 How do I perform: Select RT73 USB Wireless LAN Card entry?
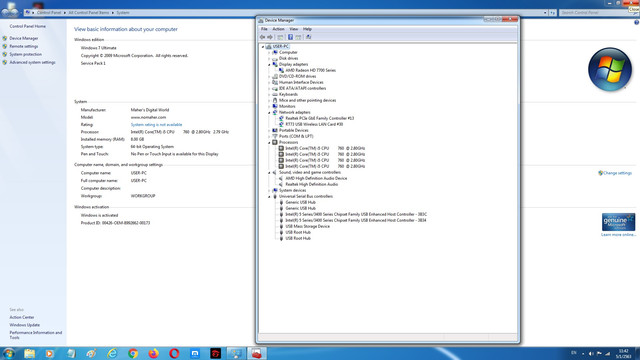point(314,124)
